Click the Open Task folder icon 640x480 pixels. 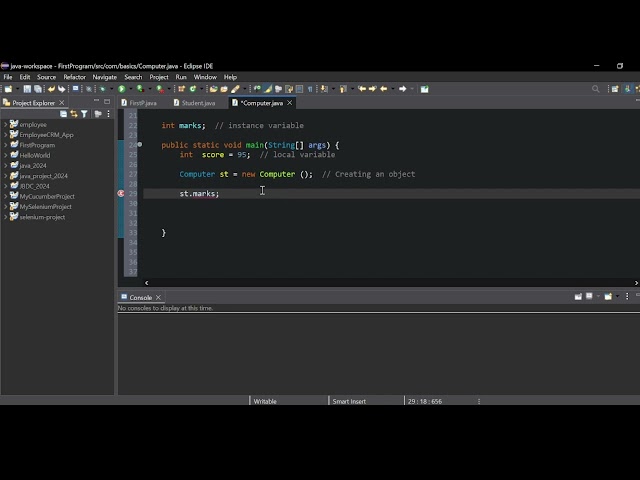tap(224, 89)
